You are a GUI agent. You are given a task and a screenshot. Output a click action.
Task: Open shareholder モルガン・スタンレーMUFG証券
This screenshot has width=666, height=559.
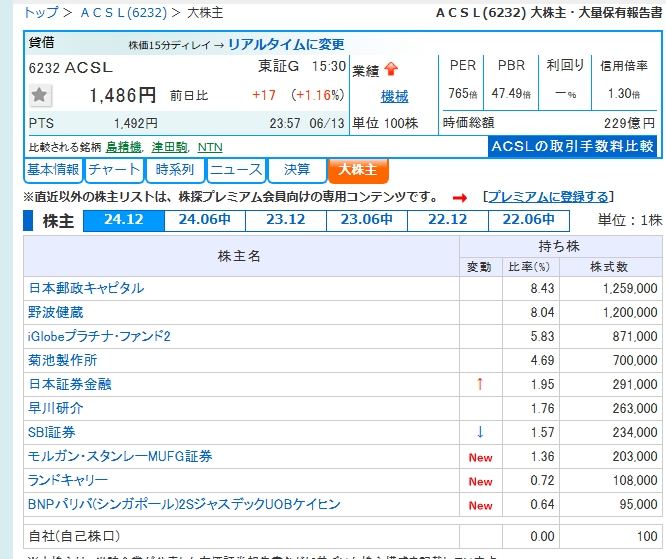coord(120,456)
